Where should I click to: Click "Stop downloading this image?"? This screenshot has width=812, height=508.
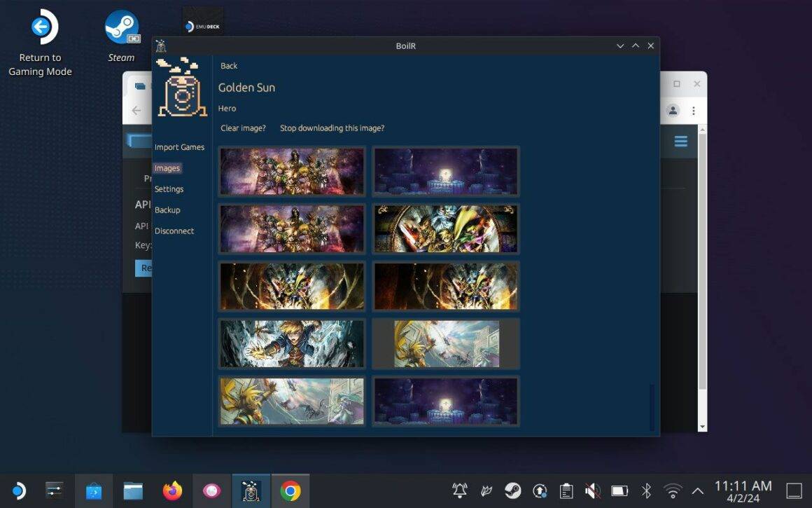[332, 128]
